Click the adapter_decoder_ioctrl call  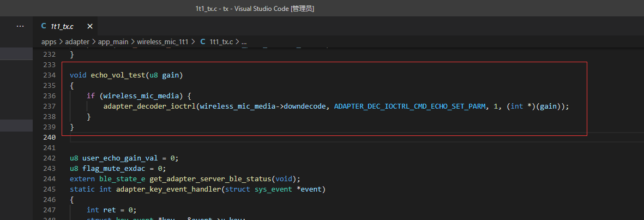(149, 106)
